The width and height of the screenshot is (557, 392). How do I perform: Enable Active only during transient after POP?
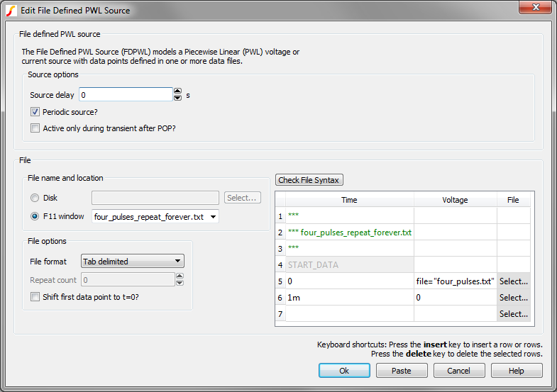[x=35, y=128]
